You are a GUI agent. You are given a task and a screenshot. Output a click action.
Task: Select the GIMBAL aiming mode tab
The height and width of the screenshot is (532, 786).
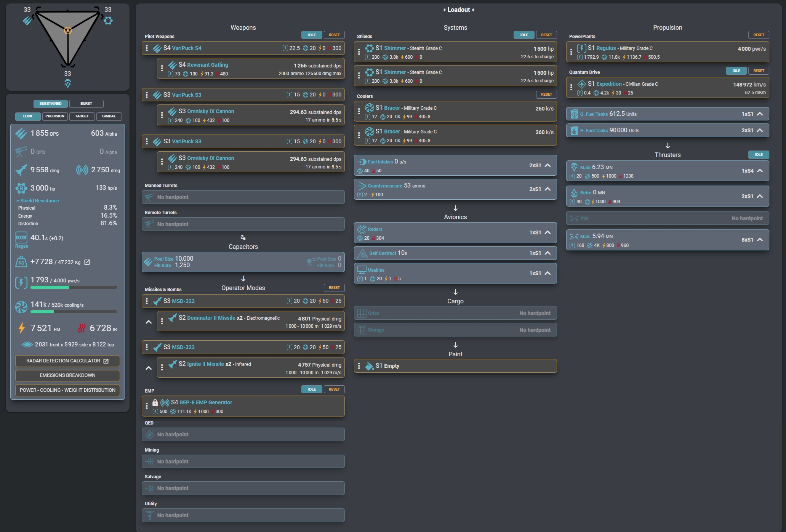point(109,116)
